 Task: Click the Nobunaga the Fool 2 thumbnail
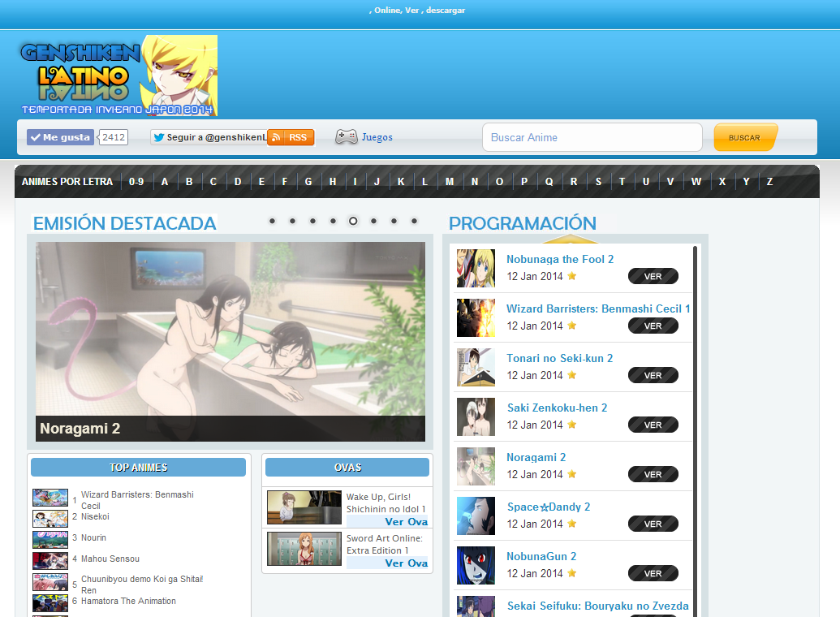coord(476,268)
